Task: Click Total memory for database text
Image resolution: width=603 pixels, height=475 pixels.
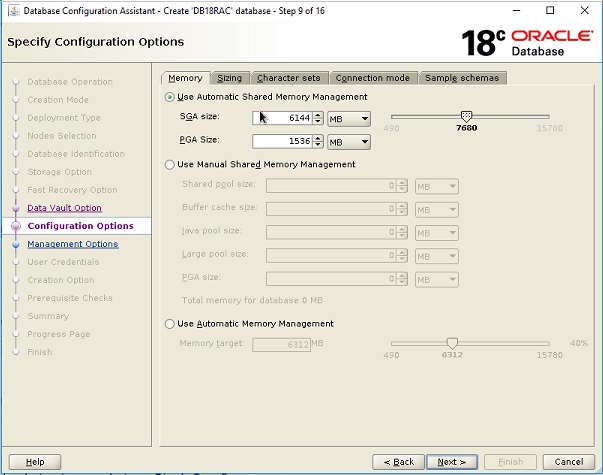Action: point(252,300)
